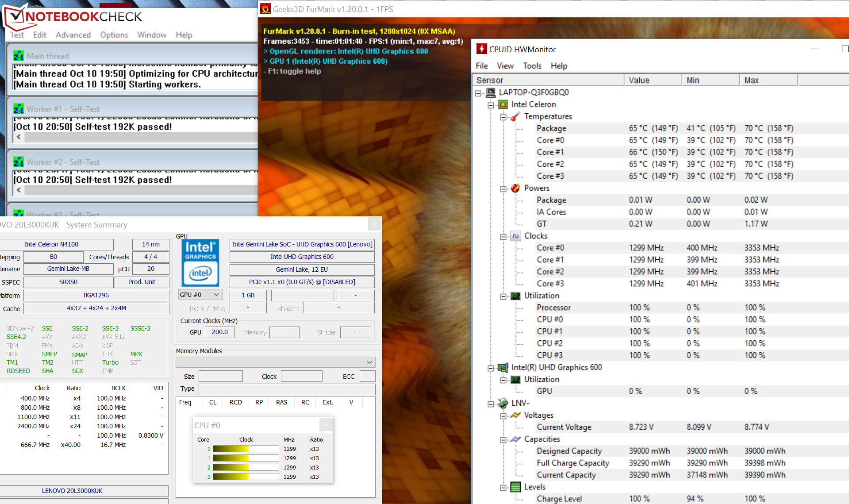
Task: Open the Memory Modules dropdown
Action: 276,362
